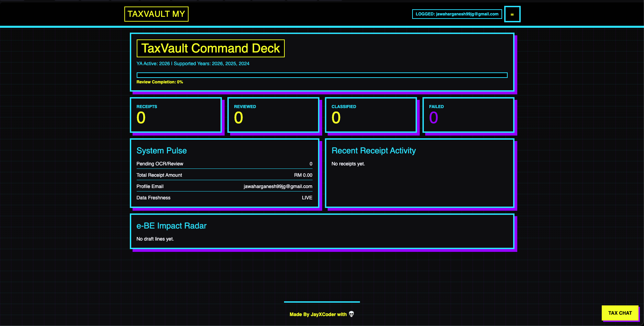Select the REVIEWED stat card
This screenshot has height=326, width=644.
pyautogui.click(x=273, y=115)
